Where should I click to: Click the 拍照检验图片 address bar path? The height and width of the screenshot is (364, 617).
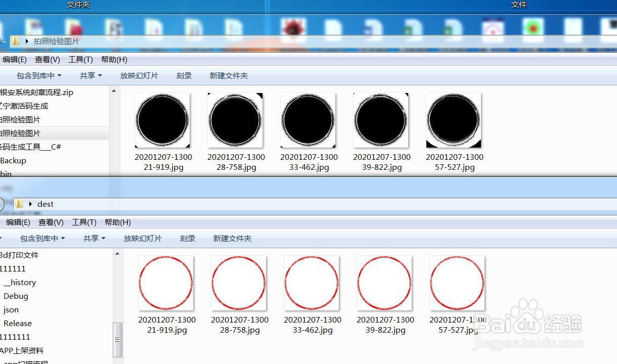pos(56,41)
